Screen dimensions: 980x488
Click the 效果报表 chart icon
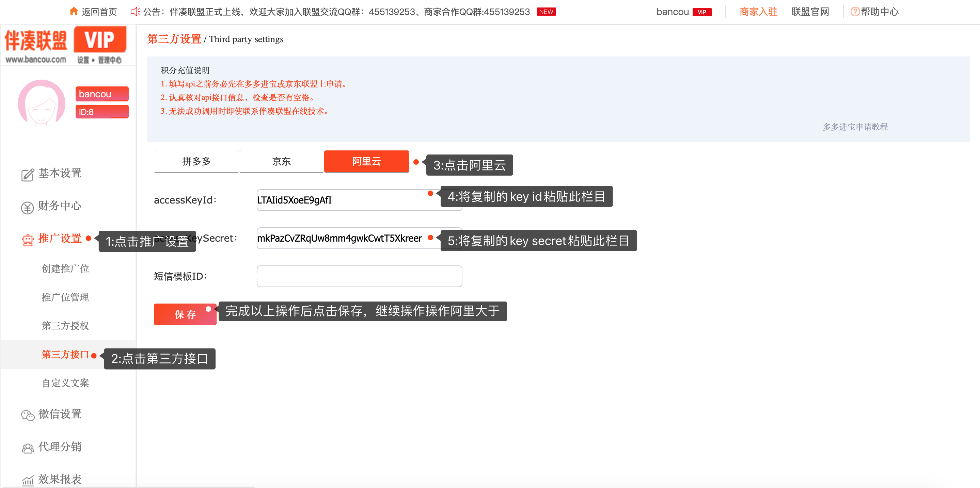(x=27, y=481)
